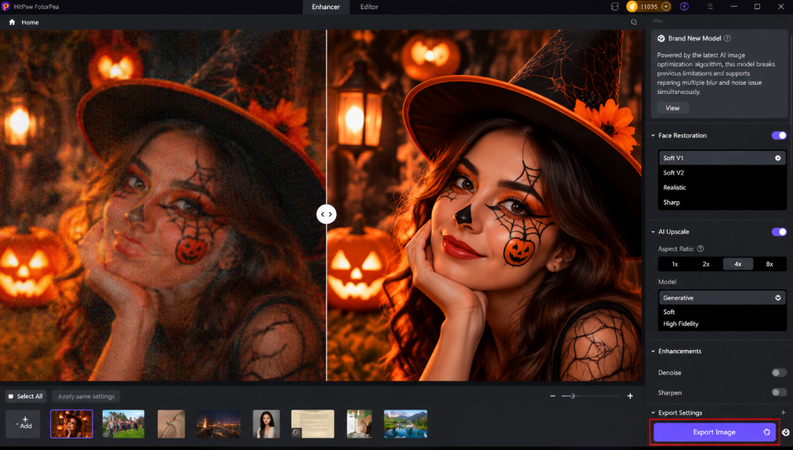Image resolution: width=793 pixels, height=450 pixels.
Task: Choose Realistic from face model list
Action: coord(722,188)
